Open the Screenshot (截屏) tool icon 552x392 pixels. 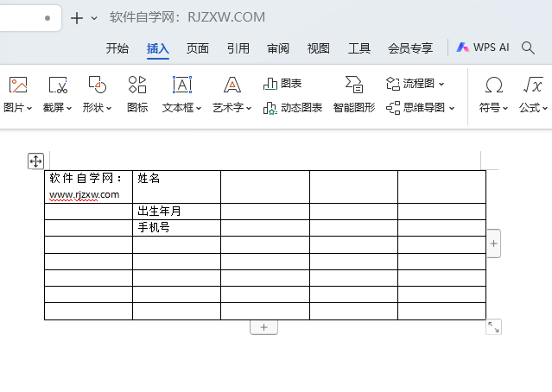(x=58, y=85)
